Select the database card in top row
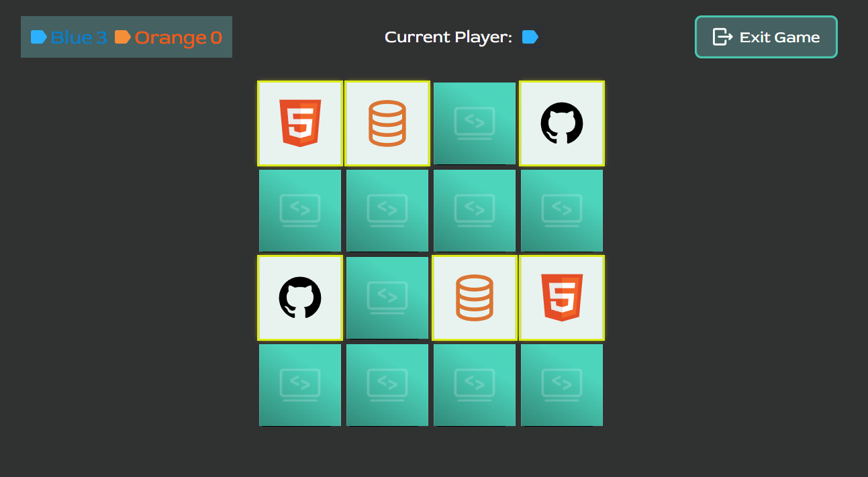The height and width of the screenshot is (477, 868). point(387,123)
